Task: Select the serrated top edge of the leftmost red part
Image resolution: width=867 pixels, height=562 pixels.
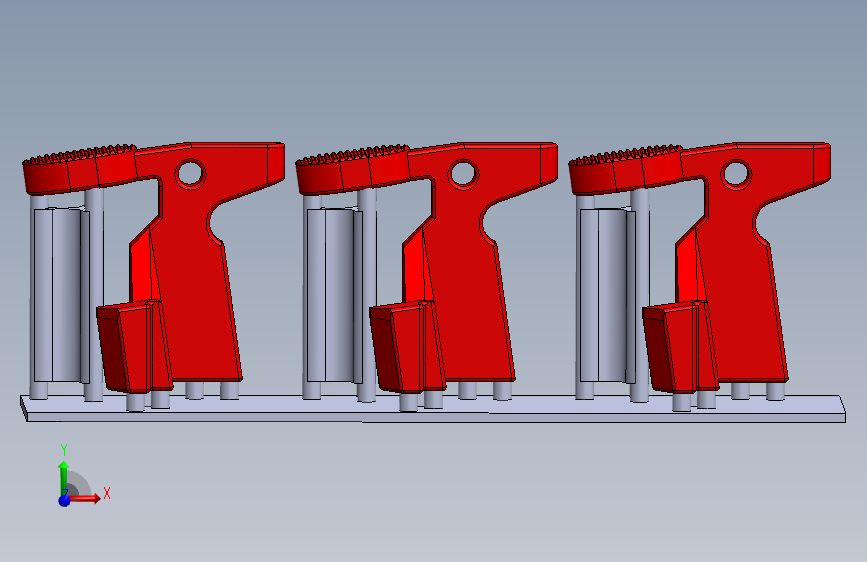Action: pos(80,154)
